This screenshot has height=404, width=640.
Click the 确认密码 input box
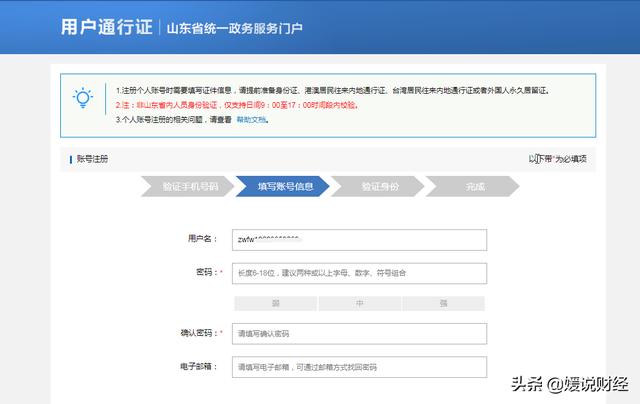(x=358, y=333)
